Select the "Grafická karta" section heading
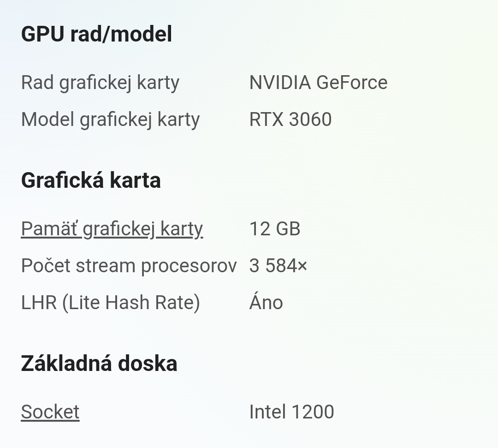The image size is (498, 448). pyautogui.click(x=91, y=180)
